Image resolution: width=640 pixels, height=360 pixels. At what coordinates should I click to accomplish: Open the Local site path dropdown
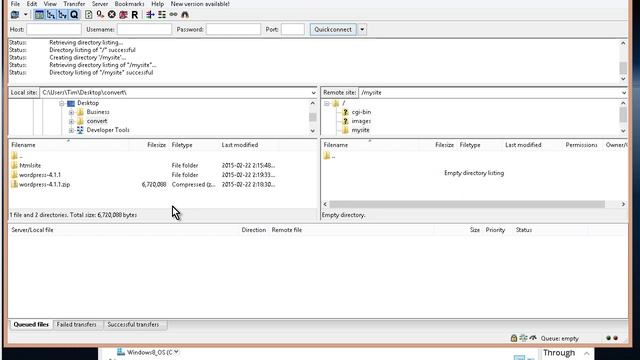click(x=313, y=93)
